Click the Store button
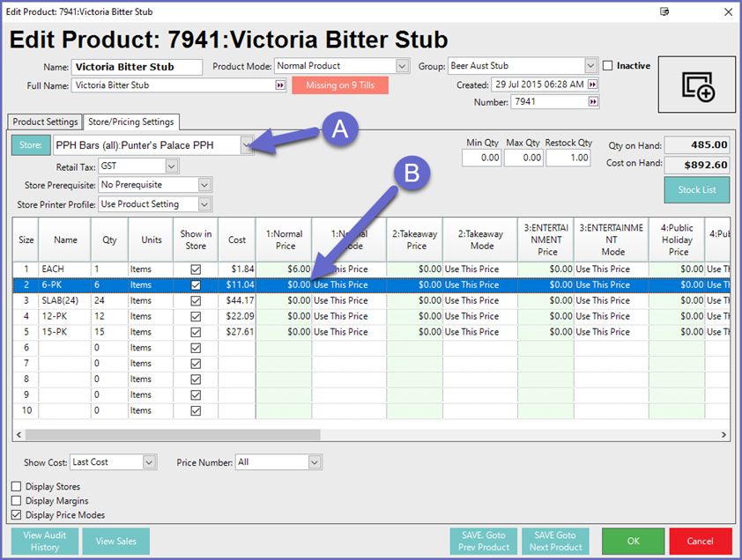The height and width of the screenshot is (560, 742). point(31,145)
